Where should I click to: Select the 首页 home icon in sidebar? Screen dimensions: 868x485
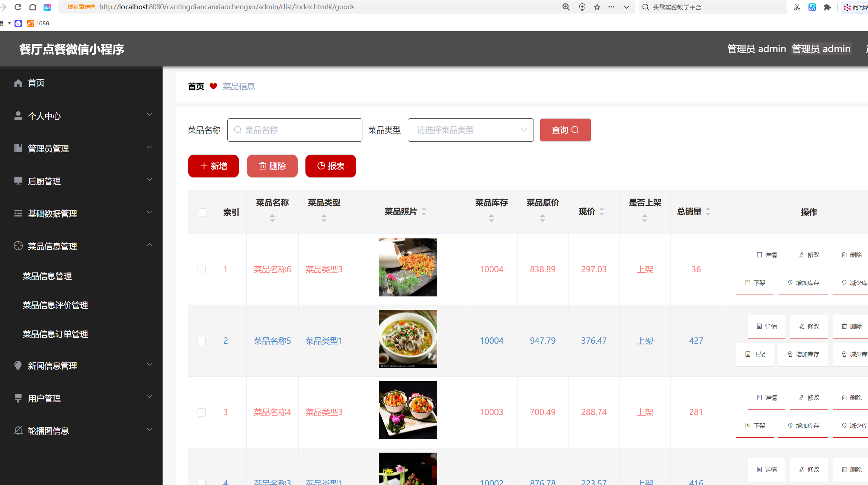(18, 83)
